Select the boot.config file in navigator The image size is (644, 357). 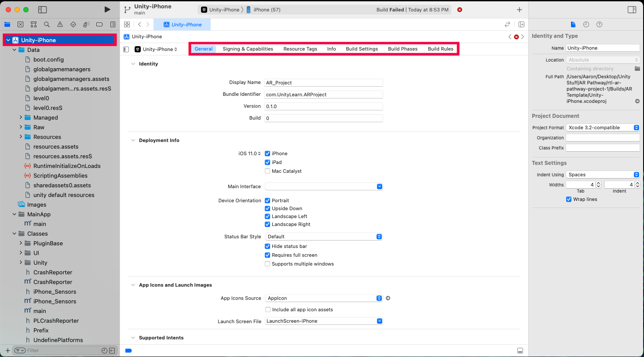pos(48,59)
